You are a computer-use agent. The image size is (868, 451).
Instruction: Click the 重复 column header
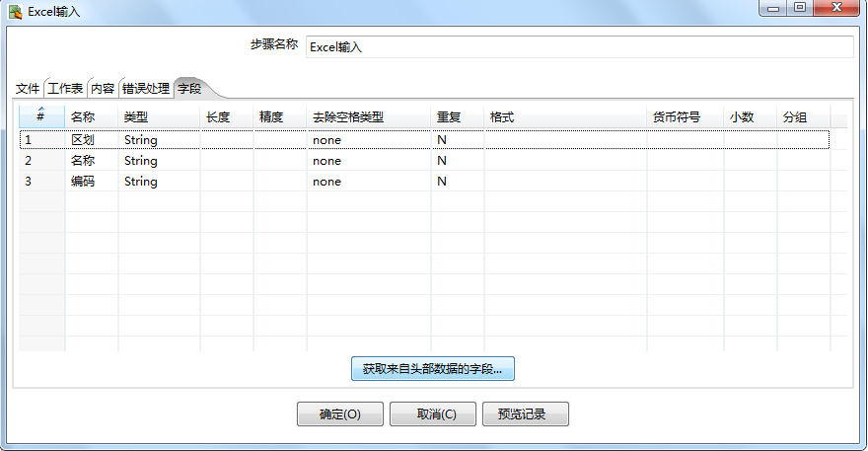[458, 116]
